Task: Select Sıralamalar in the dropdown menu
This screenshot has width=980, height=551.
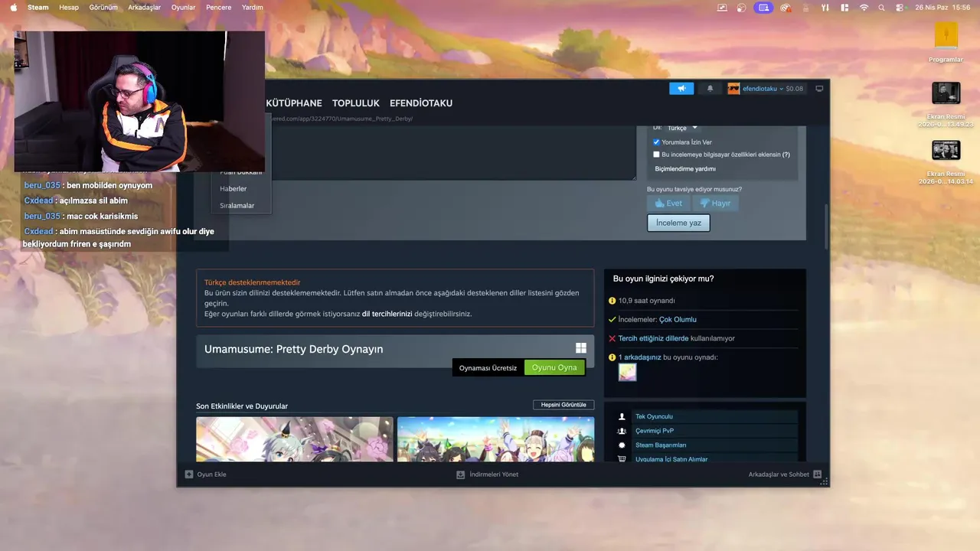Action: click(237, 206)
